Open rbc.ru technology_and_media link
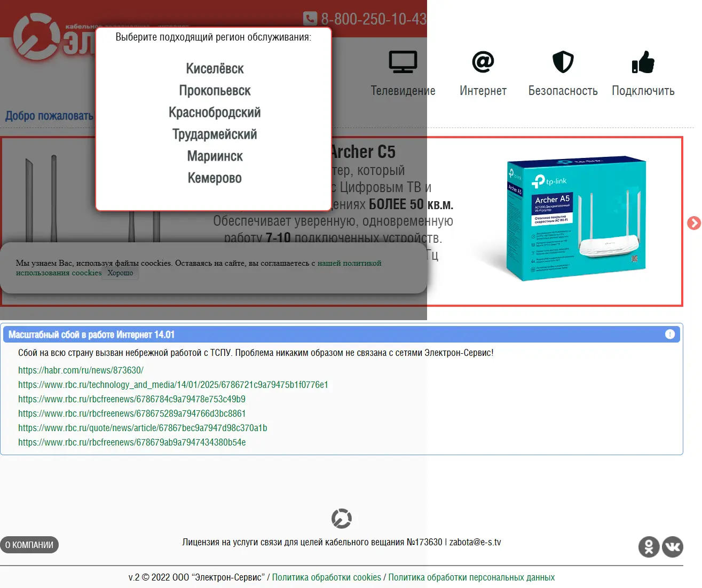The image size is (702, 588). coord(173,385)
